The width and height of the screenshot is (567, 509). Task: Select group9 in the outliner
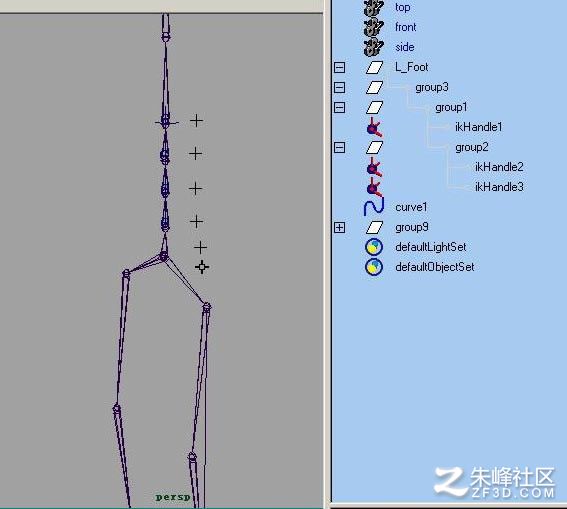tap(412, 227)
